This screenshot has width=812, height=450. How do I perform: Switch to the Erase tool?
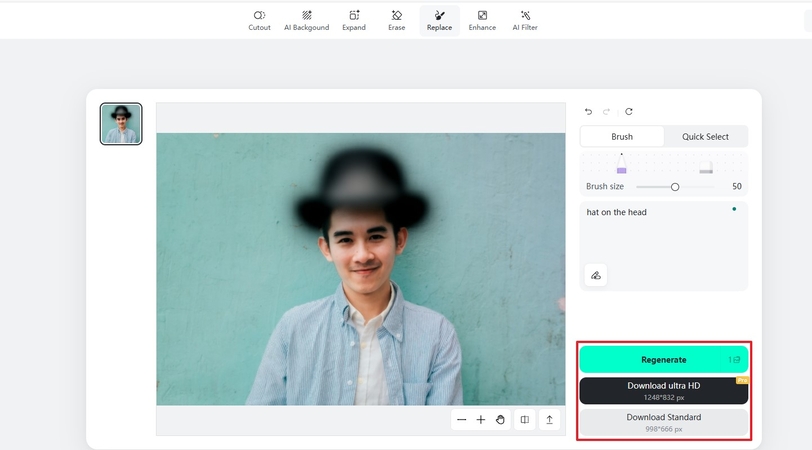coord(397,21)
